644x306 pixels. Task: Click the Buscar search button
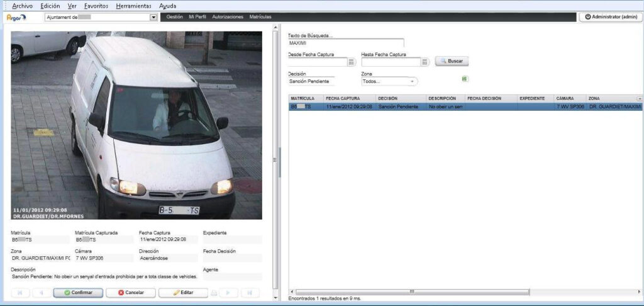point(452,61)
